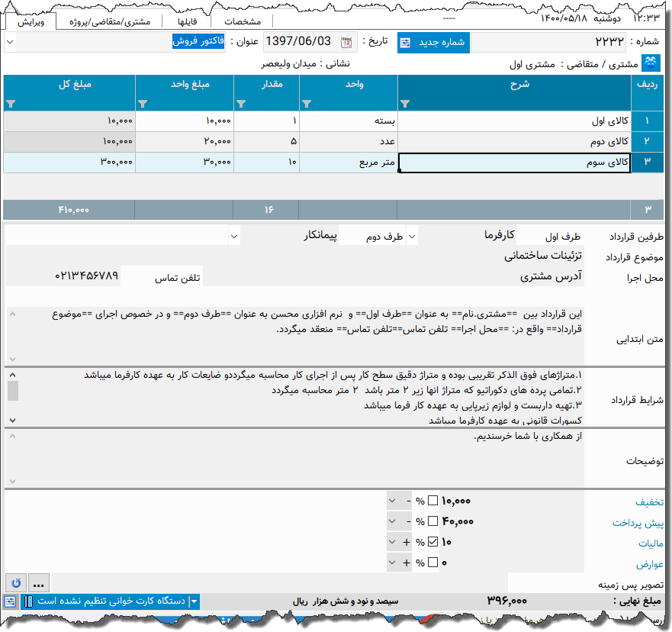Click the شماره جدید button
This screenshot has width=672, height=632.
(433, 42)
